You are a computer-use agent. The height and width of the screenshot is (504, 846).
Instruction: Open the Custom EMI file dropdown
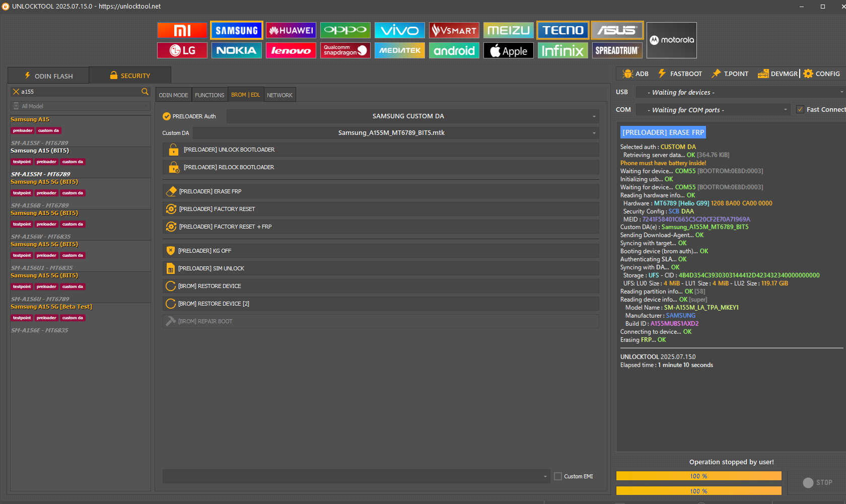[356, 476]
